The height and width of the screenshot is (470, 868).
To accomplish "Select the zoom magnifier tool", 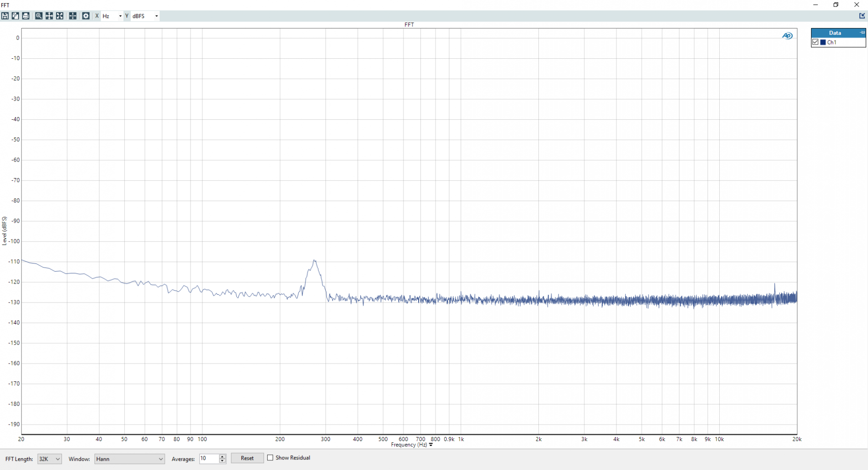I will 39,16.
